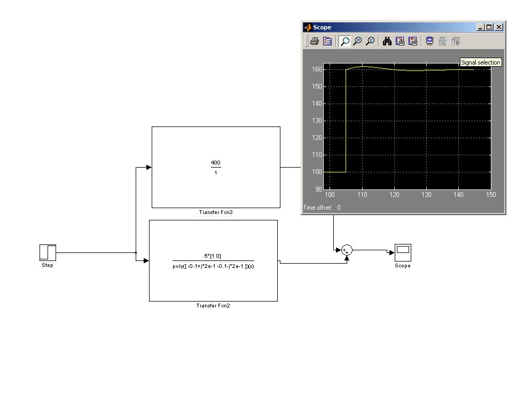Viewport: 532px width, 396px height.
Task: Click the Scope plot axes area
Action: tap(407, 126)
